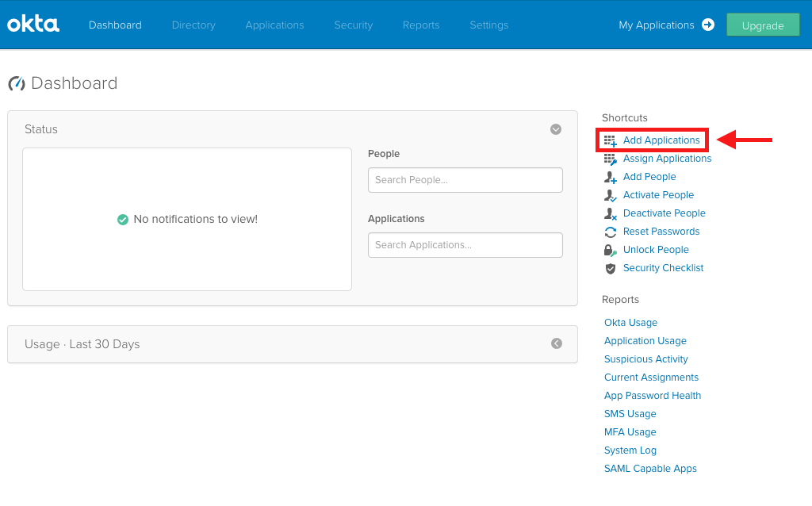Expand the Usage Last 30 Days panel
The height and width of the screenshot is (506, 812).
(557, 344)
